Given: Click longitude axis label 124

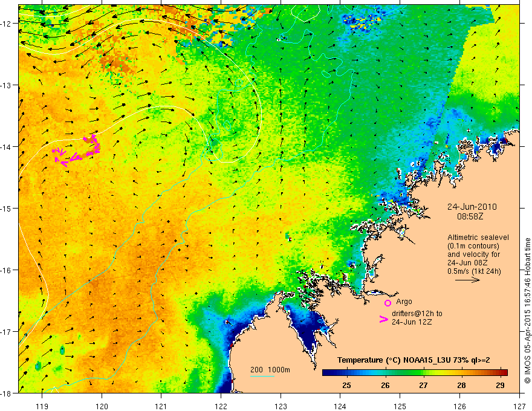Looking at the screenshot, I should tap(340, 406).
